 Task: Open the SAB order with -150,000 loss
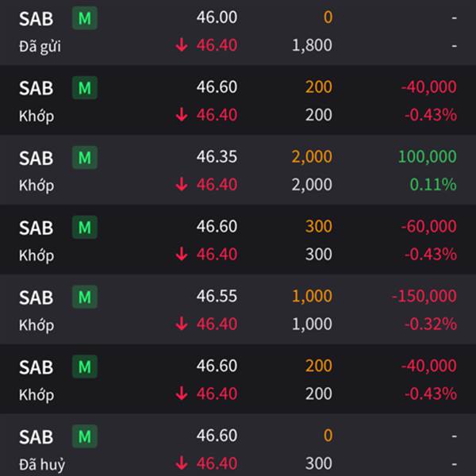click(238, 309)
